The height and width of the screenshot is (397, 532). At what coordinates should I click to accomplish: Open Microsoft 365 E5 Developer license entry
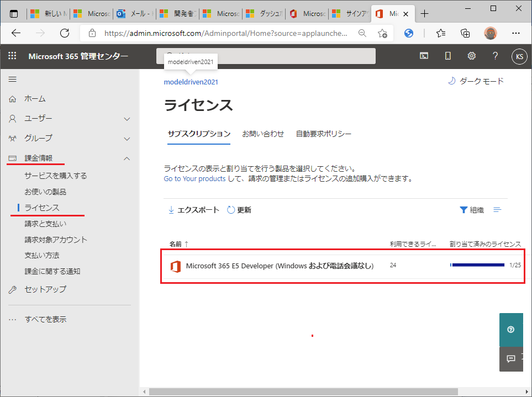click(x=280, y=266)
